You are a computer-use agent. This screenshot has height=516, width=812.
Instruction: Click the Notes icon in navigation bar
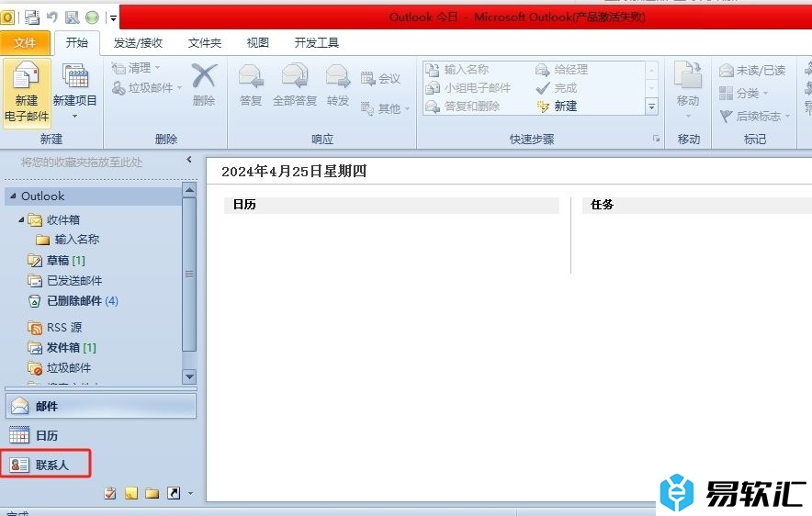[x=131, y=493]
